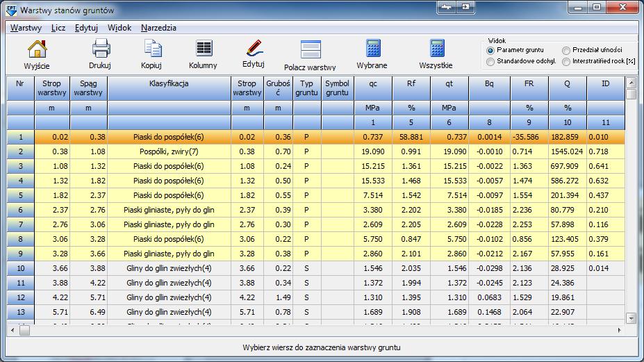The image size is (644, 362).
Task: Open the Kolumny columns tool
Action: click(x=204, y=48)
